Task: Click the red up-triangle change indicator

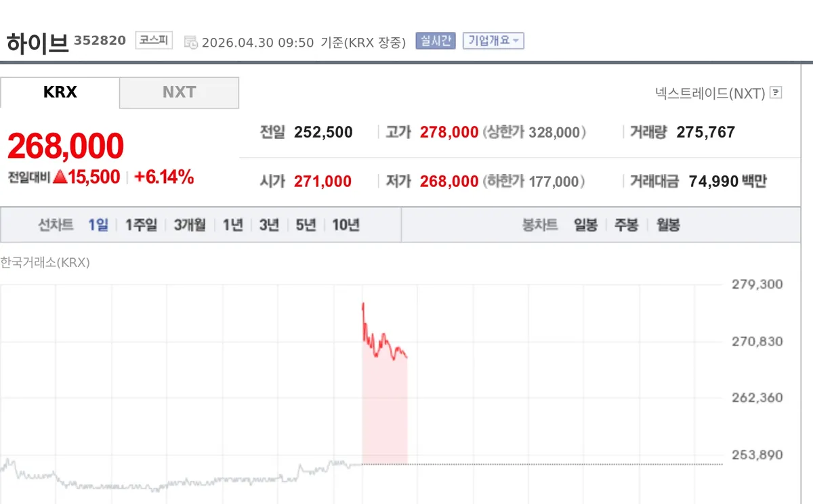Action: 60,177
